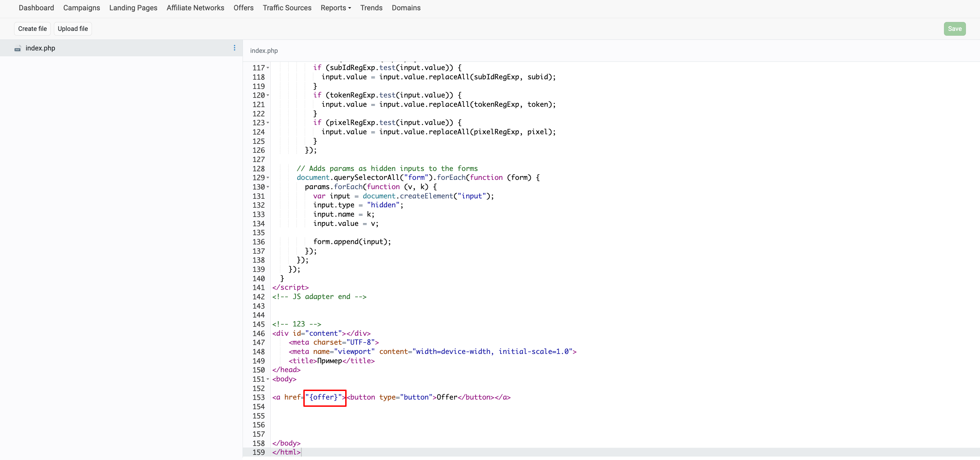Open Affiliate Networks section
The width and height of the screenshot is (980, 460).
click(195, 8)
